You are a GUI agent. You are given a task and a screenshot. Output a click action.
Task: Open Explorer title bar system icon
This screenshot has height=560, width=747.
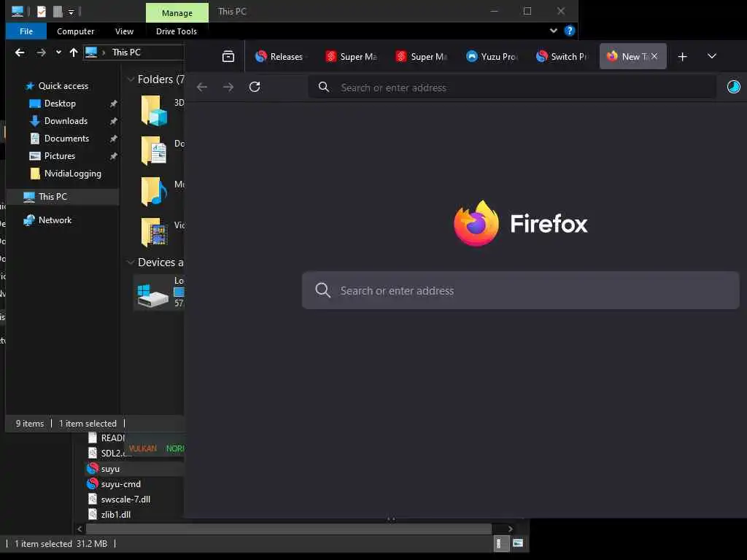point(18,11)
